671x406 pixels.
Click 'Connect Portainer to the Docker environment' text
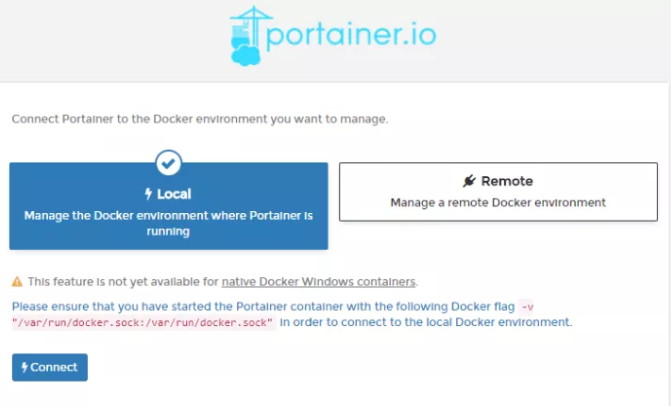pos(199,119)
